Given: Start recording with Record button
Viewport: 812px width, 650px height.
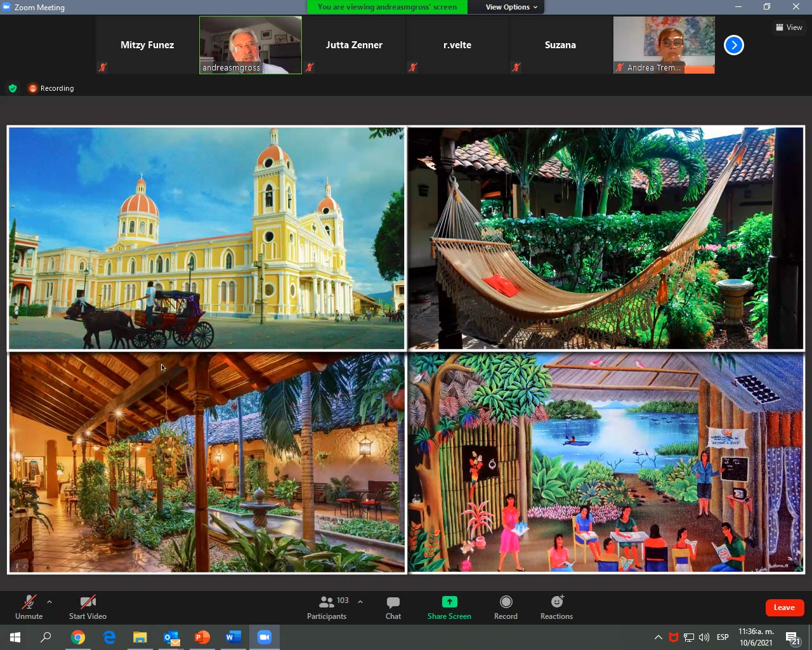Looking at the screenshot, I should coord(506,607).
